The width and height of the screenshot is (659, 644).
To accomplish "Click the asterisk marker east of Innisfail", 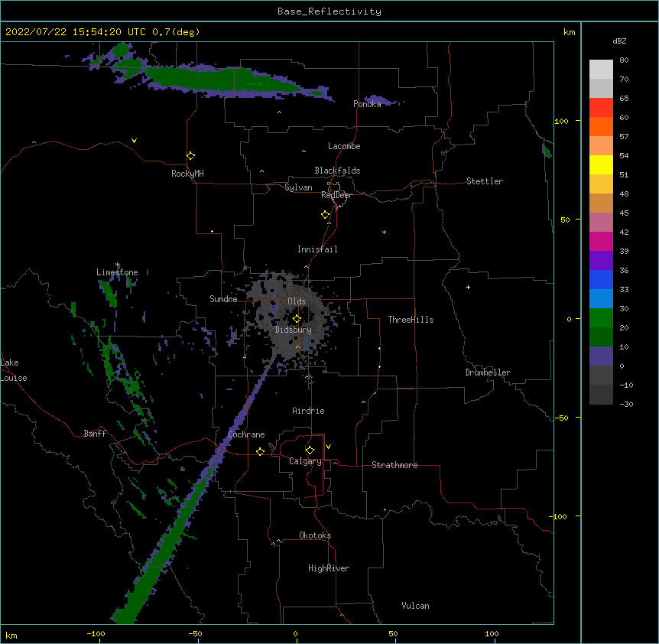I will (x=384, y=232).
